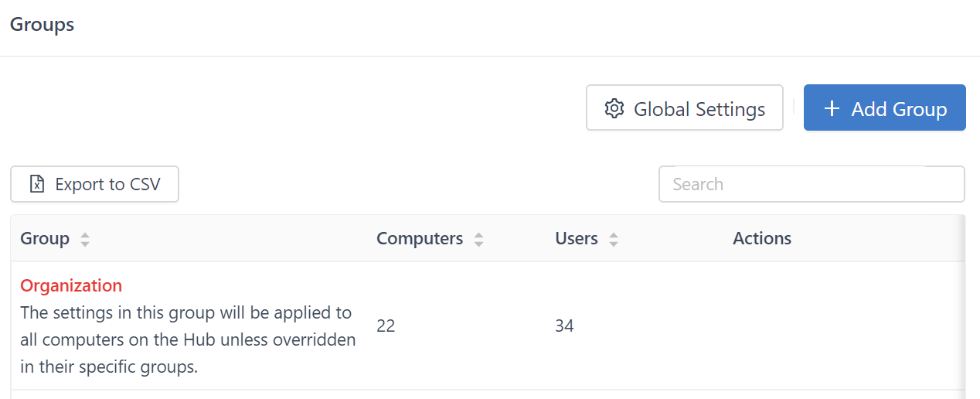Click the Groups page title
This screenshot has width=980, height=399.
pyautogui.click(x=42, y=24)
